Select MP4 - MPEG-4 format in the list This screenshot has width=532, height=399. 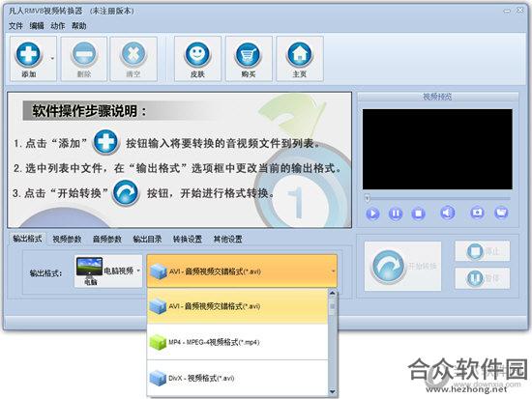(x=238, y=342)
